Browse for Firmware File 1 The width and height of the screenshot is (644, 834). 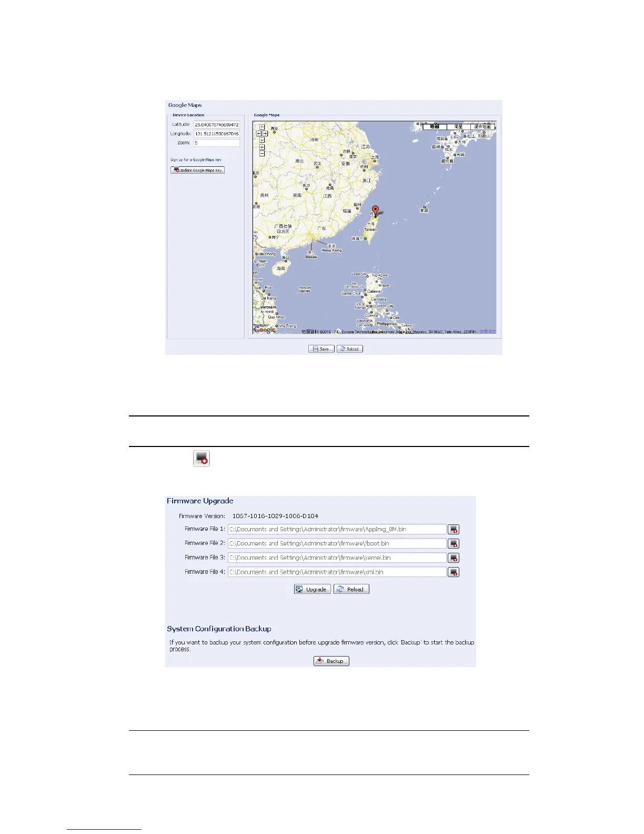point(454,529)
